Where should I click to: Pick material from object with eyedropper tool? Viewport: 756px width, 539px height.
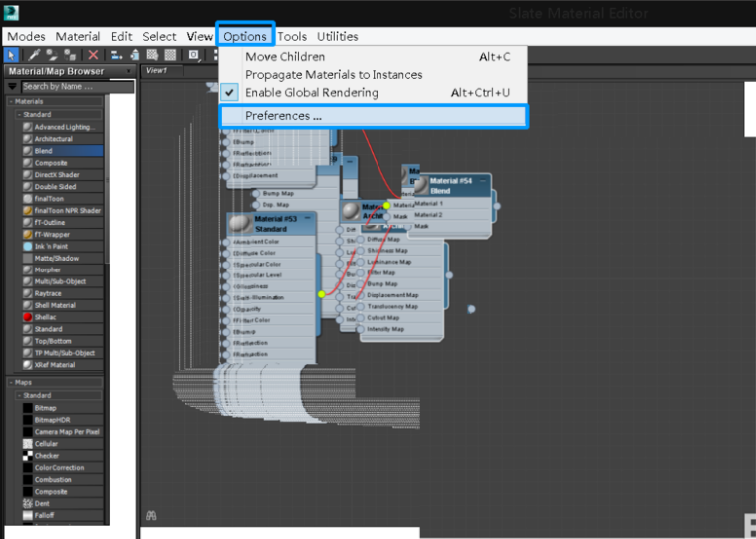tap(34, 55)
